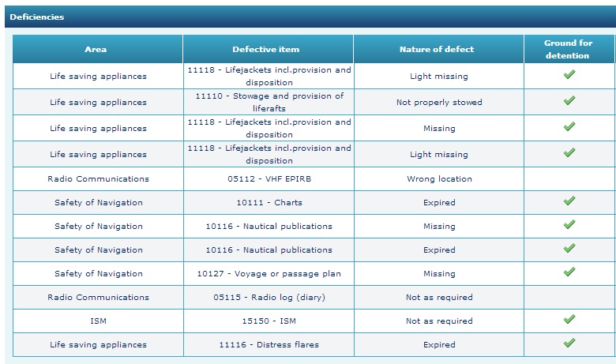Select the 10111 - Charts defective item cell

[x=269, y=202]
